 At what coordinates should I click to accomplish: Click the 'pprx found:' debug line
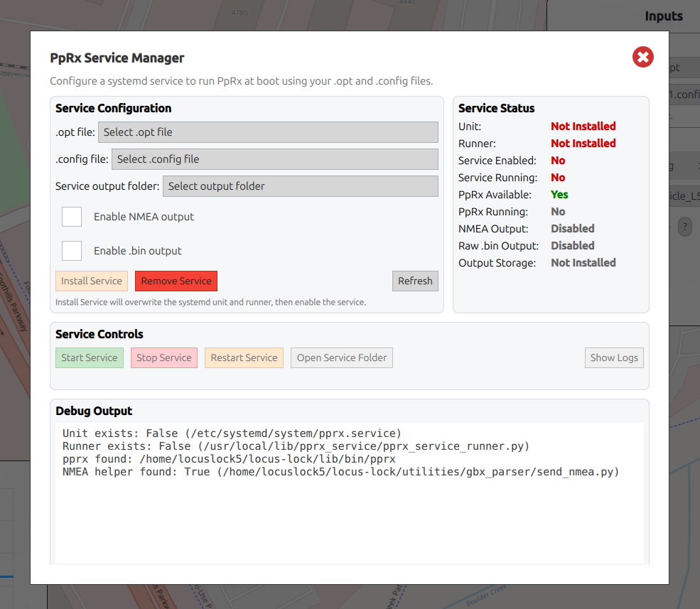coord(229,459)
